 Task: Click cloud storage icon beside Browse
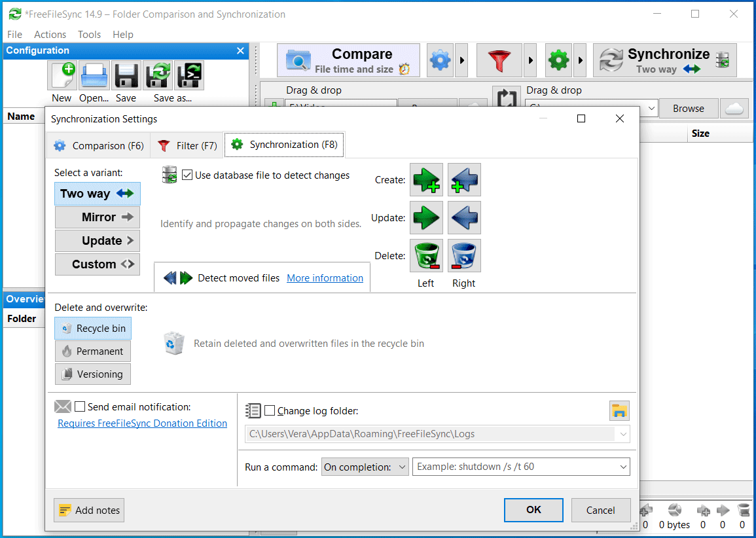tap(734, 109)
